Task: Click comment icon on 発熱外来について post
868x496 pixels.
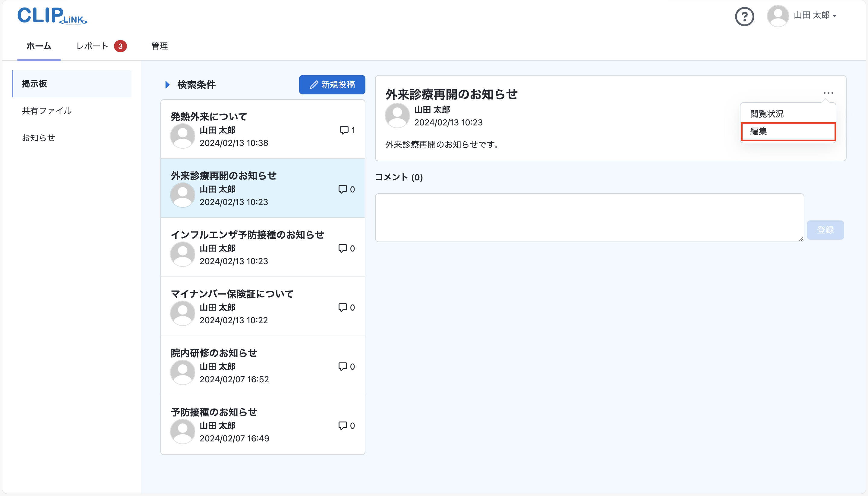Action: [344, 130]
